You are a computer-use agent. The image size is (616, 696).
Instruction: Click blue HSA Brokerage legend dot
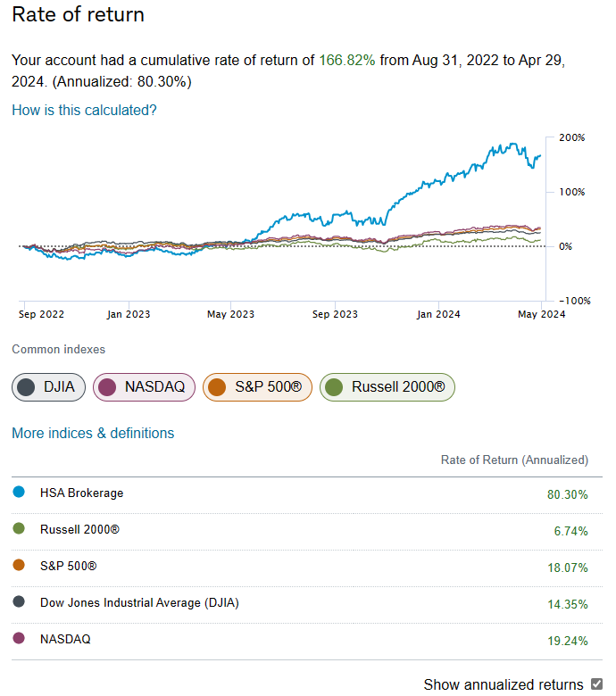[19, 493]
